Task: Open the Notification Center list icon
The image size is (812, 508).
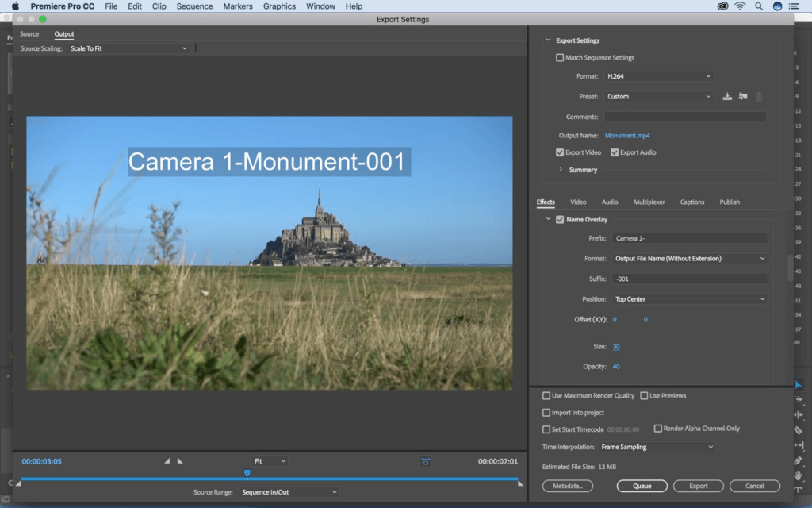Action: [x=793, y=6]
